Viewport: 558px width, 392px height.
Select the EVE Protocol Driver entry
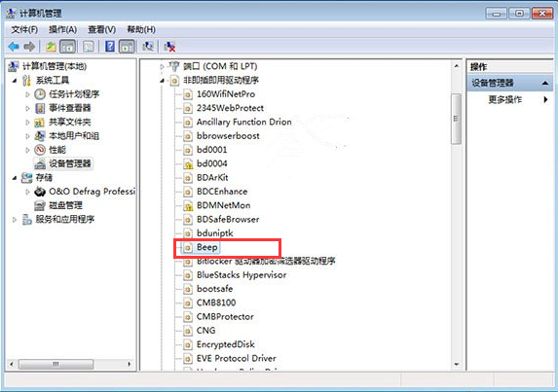pos(236,358)
